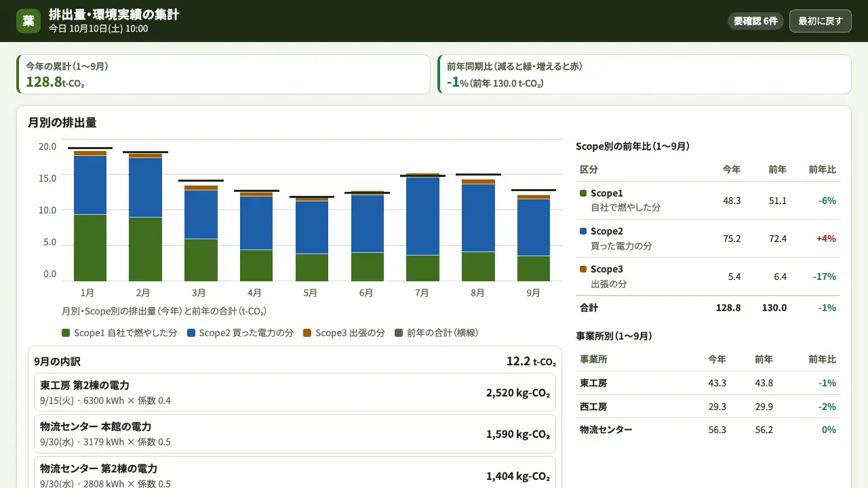Click the green leaf app logo
The image size is (868, 488).
point(28,21)
